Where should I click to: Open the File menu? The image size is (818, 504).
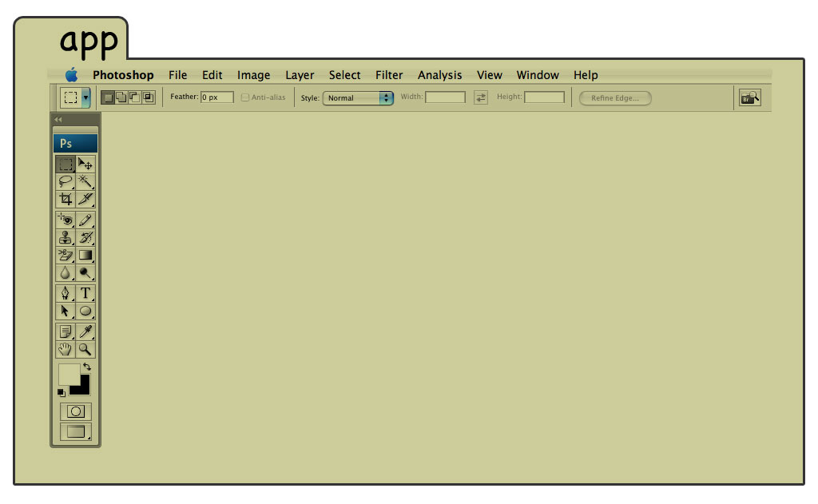[x=178, y=75]
